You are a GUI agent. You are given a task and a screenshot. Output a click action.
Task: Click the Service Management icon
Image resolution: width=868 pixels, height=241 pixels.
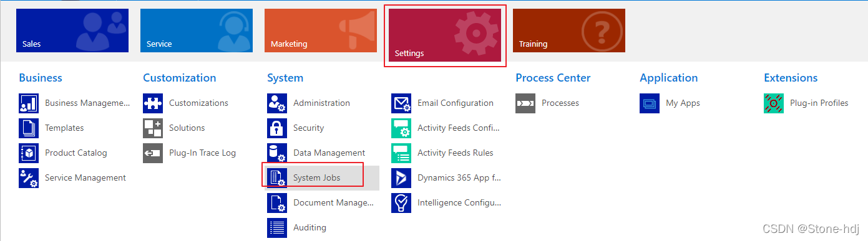click(29, 178)
